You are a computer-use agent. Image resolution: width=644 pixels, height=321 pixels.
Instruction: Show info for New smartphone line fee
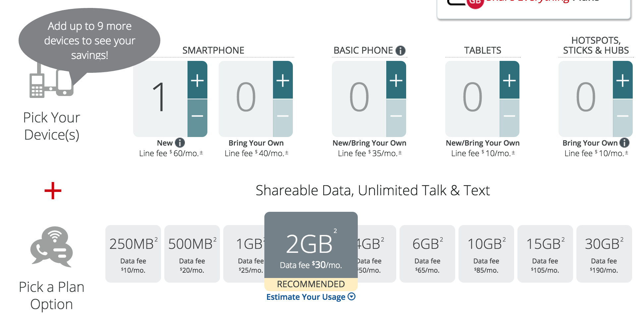tap(180, 143)
